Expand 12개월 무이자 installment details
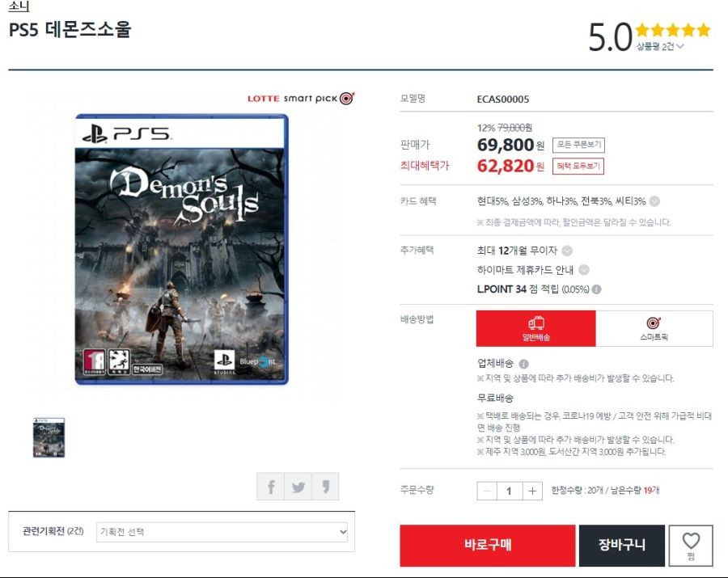Viewport: 728px width, 578px height. pyautogui.click(x=567, y=251)
